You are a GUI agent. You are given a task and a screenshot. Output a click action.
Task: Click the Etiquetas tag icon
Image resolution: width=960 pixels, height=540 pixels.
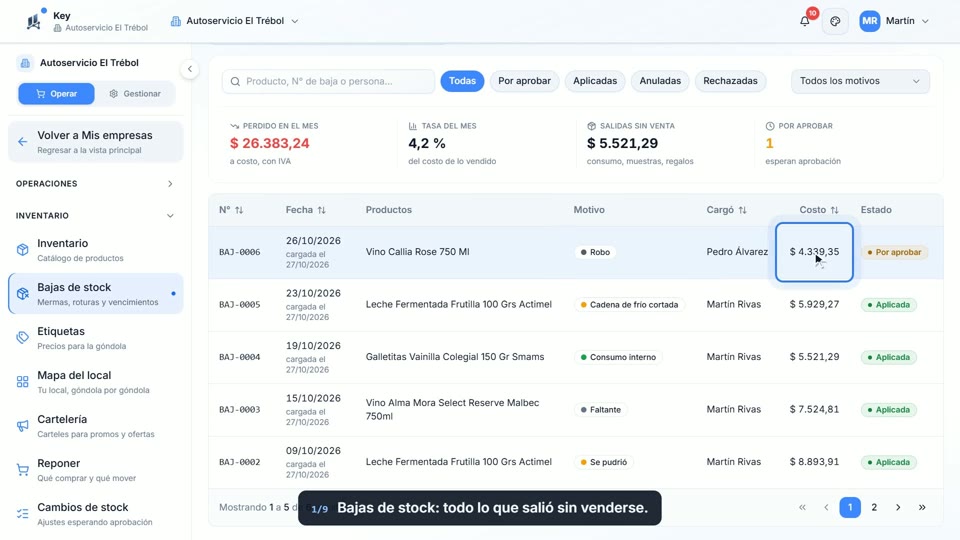click(x=23, y=338)
